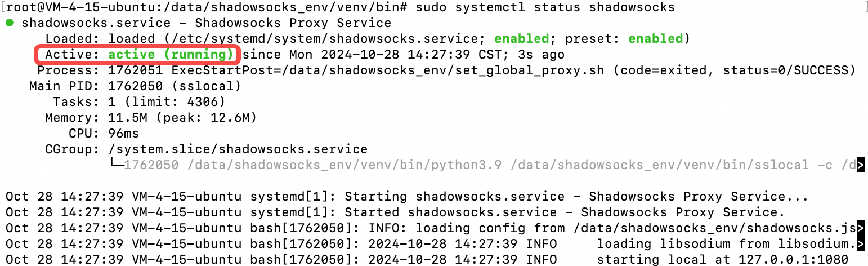Click the tree branch symbol before 1762050
The height and width of the screenshot is (266, 868).
(117, 165)
